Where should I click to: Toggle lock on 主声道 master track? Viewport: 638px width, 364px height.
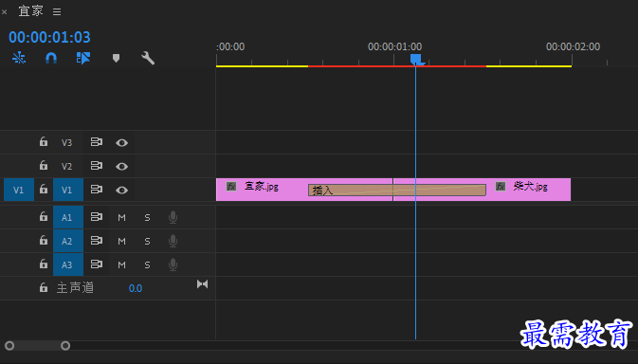(43, 288)
